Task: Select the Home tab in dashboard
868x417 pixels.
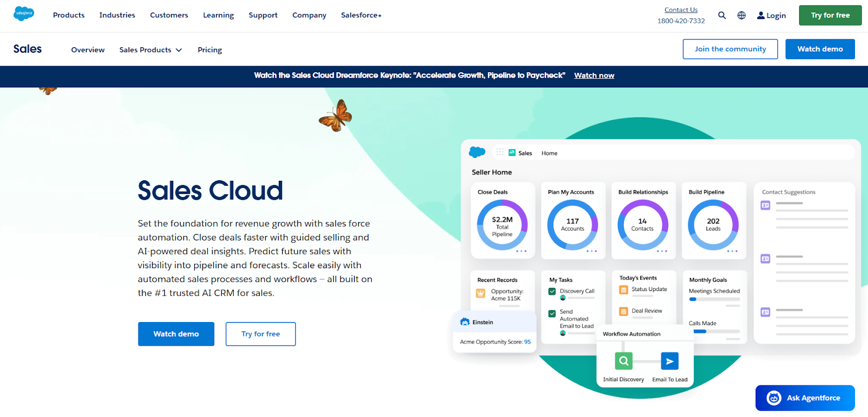Action: point(550,153)
